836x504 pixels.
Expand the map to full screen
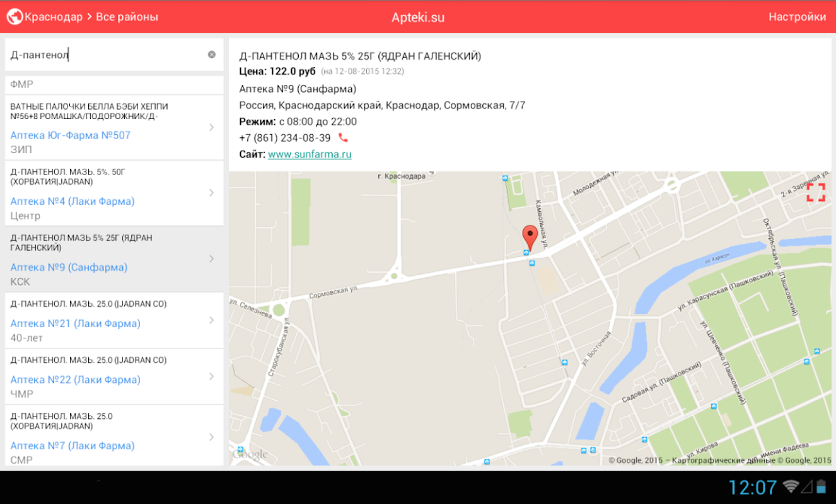[816, 192]
